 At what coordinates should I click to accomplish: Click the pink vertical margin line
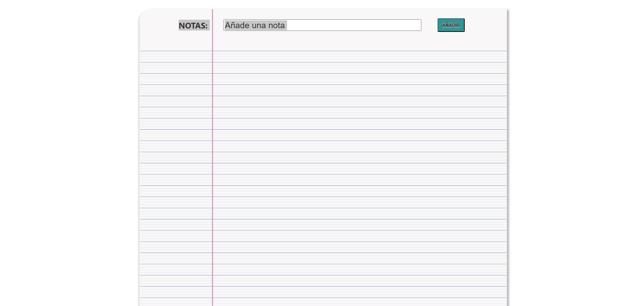click(213, 170)
